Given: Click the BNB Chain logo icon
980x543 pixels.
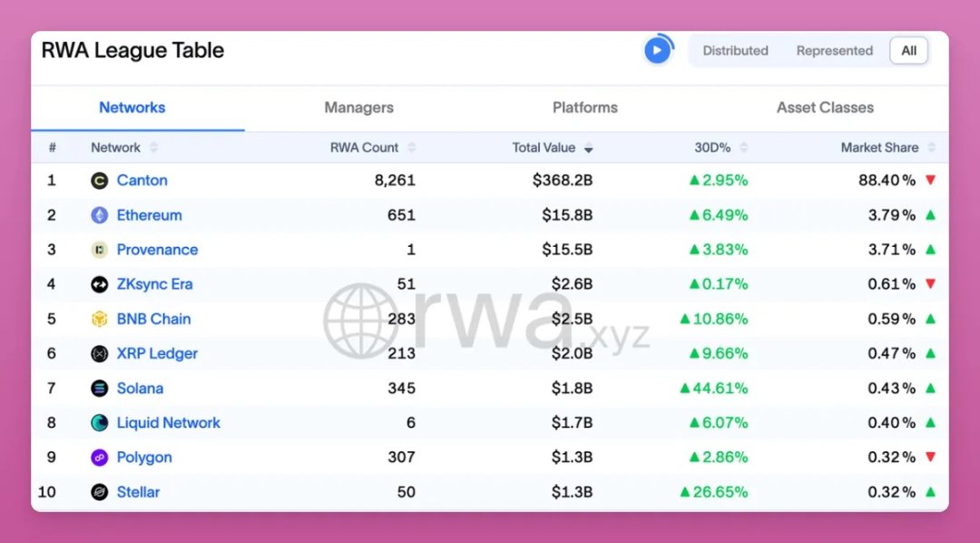Looking at the screenshot, I should click(x=100, y=319).
